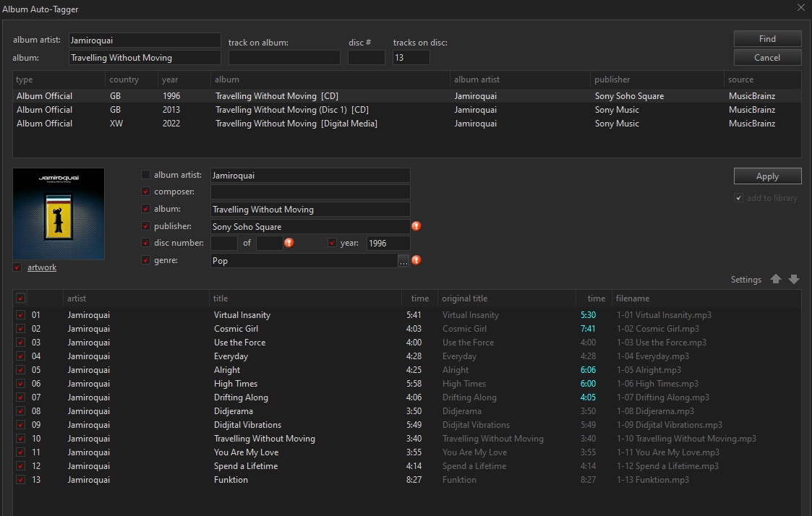Open the Settings link above track list

745,280
